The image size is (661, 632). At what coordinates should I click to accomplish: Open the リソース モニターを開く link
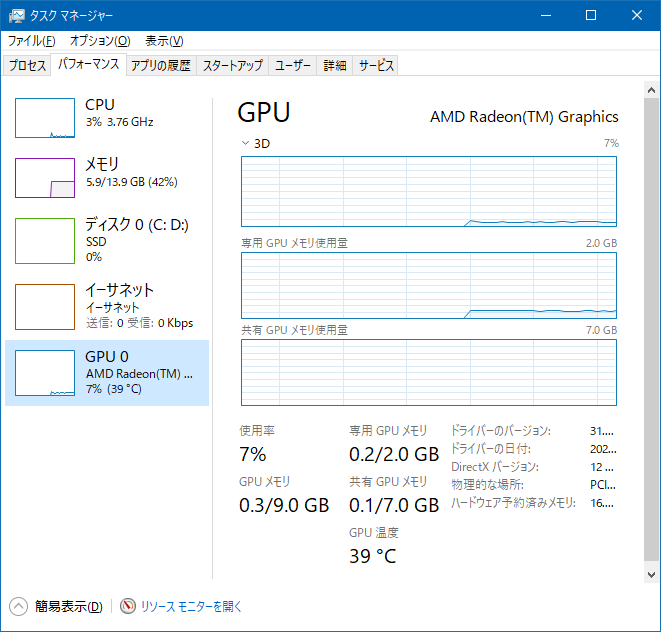(x=191, y=606)
